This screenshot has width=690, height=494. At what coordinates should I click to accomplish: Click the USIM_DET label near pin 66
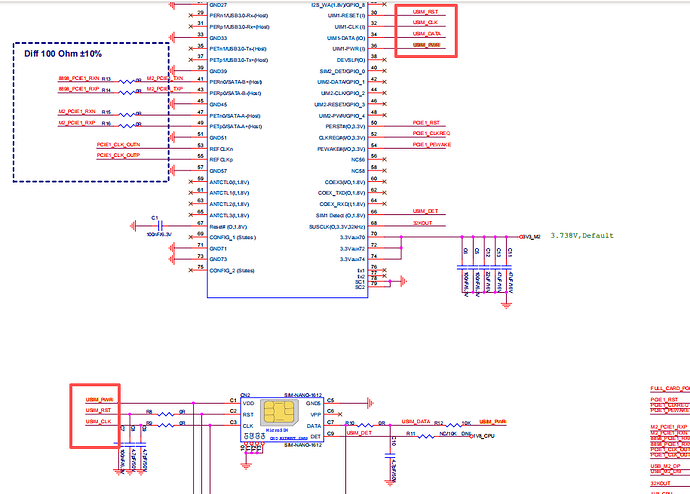(x=424, y=211)
